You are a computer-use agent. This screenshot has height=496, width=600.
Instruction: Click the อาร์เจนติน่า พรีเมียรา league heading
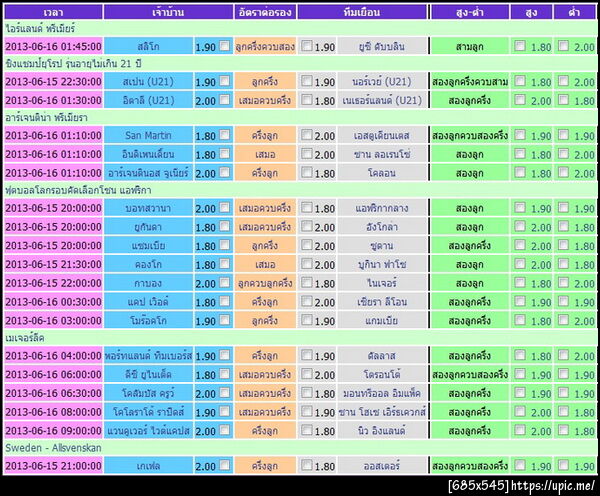46,117
